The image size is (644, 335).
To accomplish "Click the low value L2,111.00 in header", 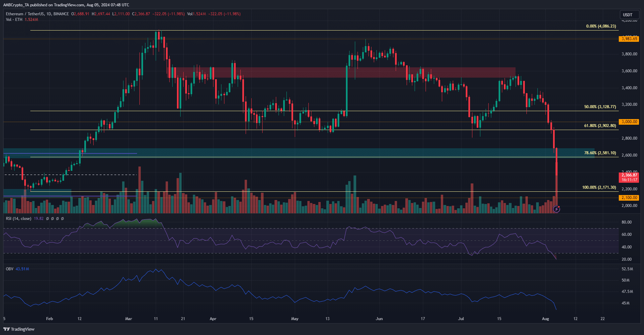I will tap(121, 14).
